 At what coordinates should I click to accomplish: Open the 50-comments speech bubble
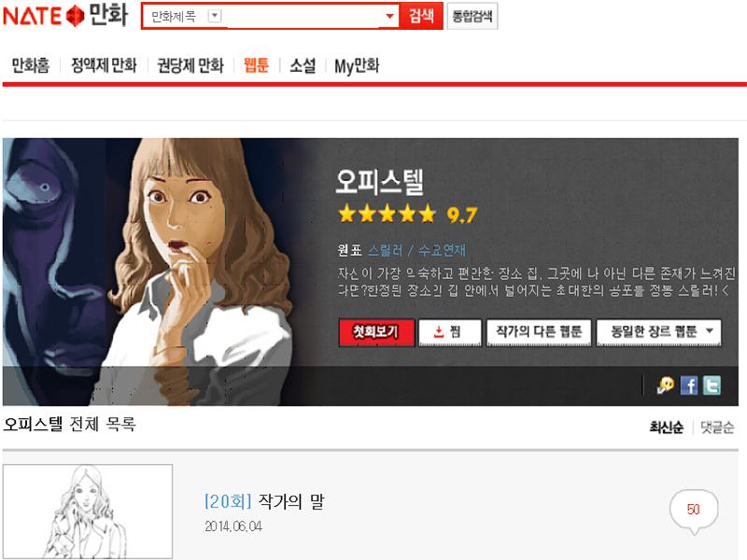[x=694, y=511]
